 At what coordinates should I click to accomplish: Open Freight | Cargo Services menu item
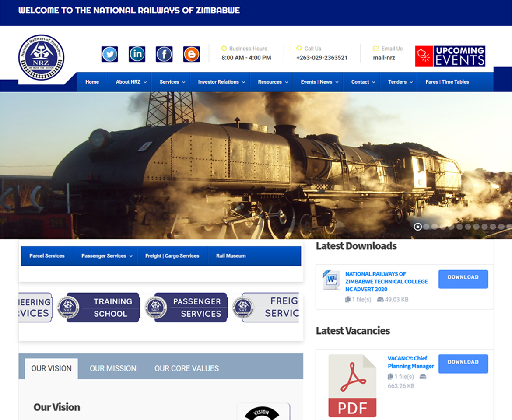coord(172,256)
